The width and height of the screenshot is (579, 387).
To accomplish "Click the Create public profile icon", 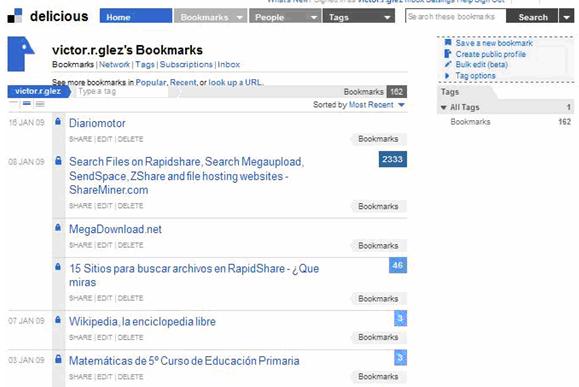I will pyautogui.click(x=448, y=54).
